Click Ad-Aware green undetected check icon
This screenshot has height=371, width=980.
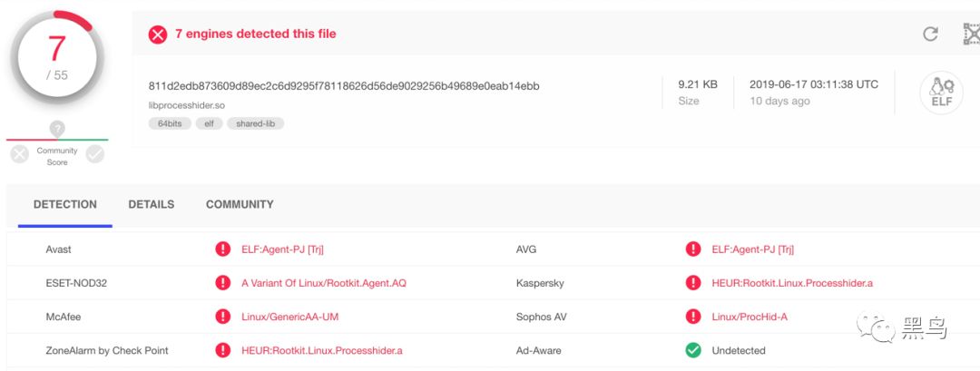point(693,350)
